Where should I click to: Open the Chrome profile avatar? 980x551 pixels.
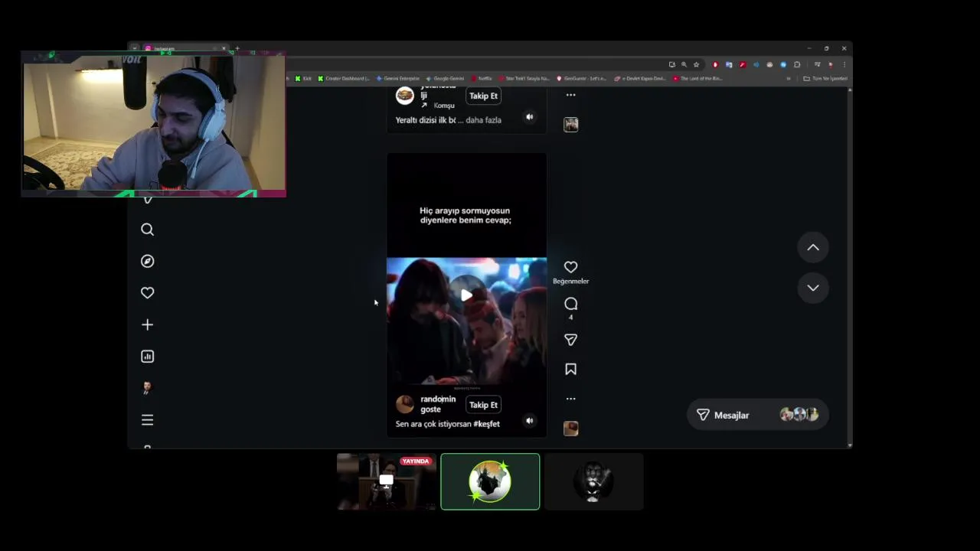click(x=831, y=64)
